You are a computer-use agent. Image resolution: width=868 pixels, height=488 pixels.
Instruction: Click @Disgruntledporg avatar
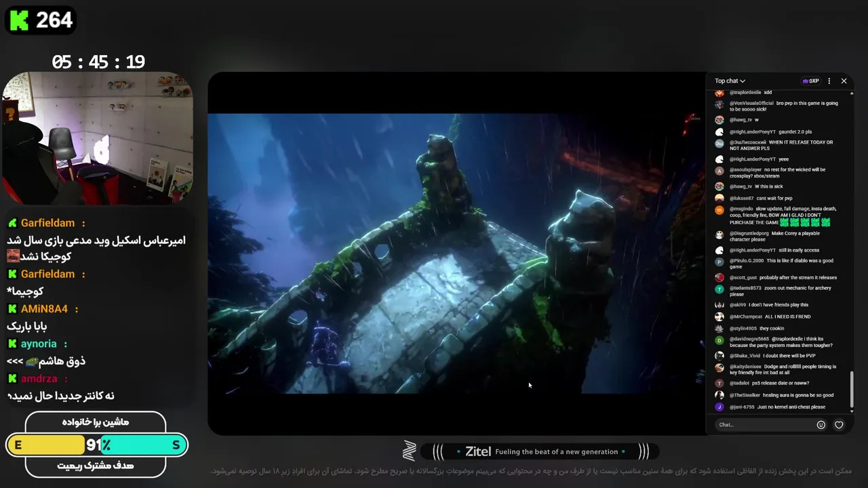click(719, 235)
